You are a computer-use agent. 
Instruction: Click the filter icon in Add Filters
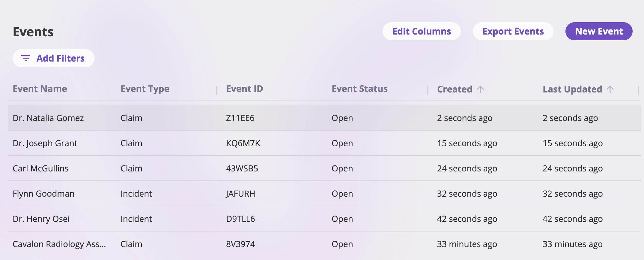tap(26, 58)
